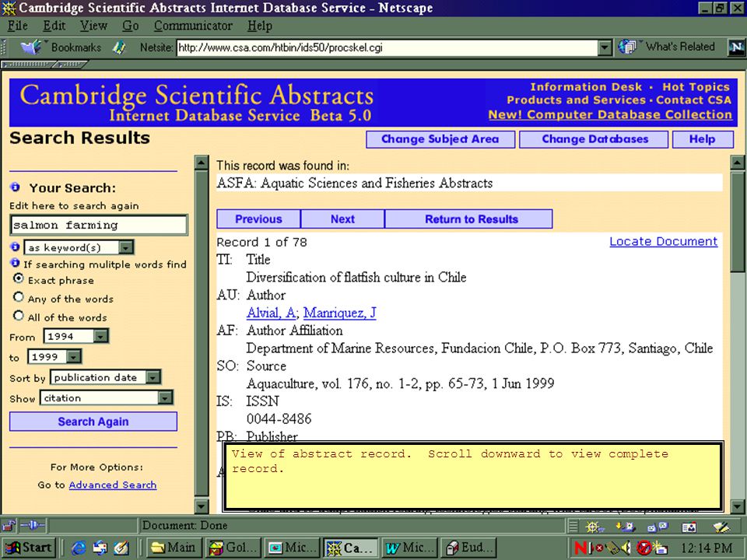Open the View menu
This screenshot has width=747, height=560.
[x=93, y=26]
